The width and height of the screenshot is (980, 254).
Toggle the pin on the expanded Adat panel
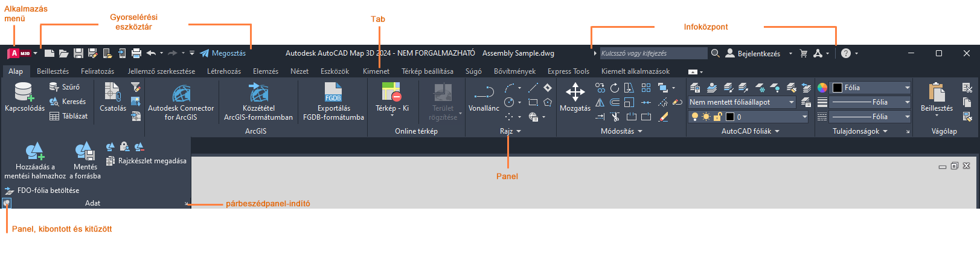[x=6, y=203]
